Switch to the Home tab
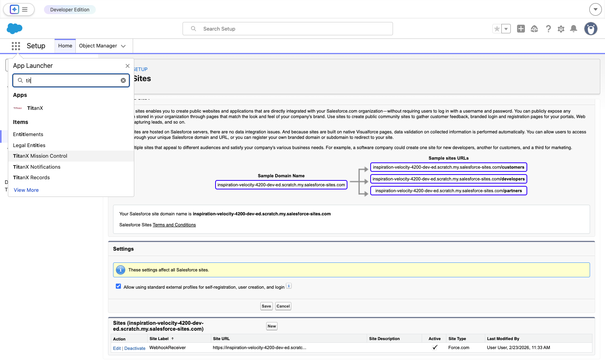Screen dimensions: 605x364 (x=65, y=46)
